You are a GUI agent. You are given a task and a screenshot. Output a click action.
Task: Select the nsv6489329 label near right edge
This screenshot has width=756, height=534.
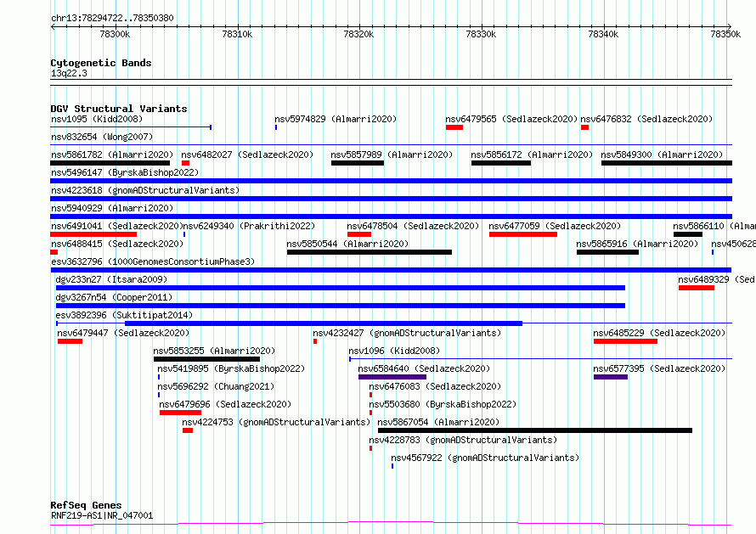[x=717, y=279]
